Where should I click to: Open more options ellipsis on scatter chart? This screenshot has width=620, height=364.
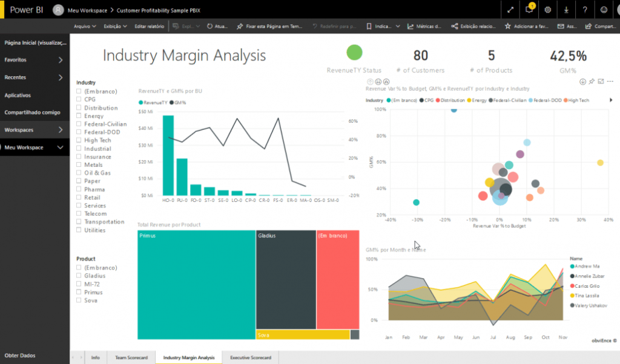[x=610, y=82]
